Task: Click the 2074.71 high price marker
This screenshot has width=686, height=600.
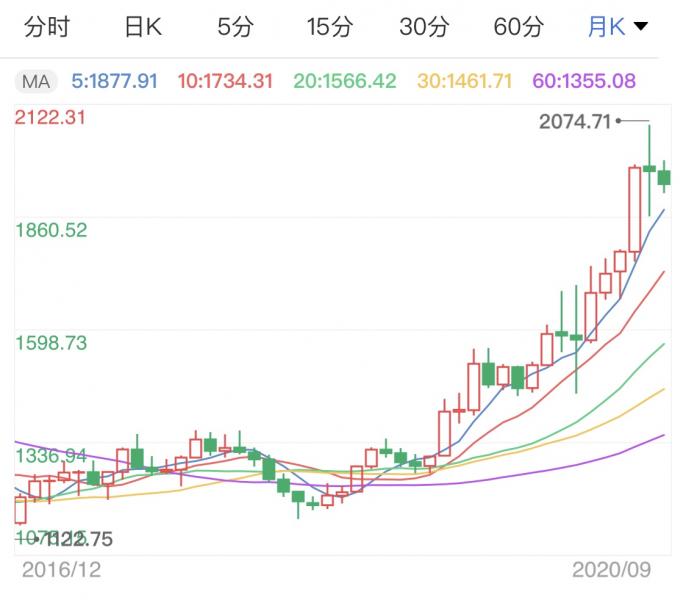Action: (574, 122)
